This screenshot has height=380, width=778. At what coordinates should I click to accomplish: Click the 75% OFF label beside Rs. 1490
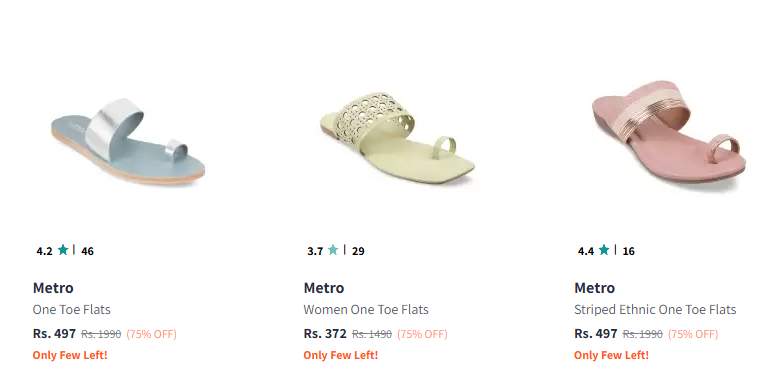422,334
